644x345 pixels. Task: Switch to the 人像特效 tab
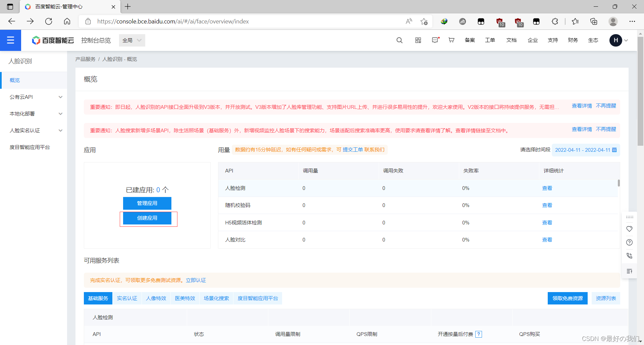[156, 298]
